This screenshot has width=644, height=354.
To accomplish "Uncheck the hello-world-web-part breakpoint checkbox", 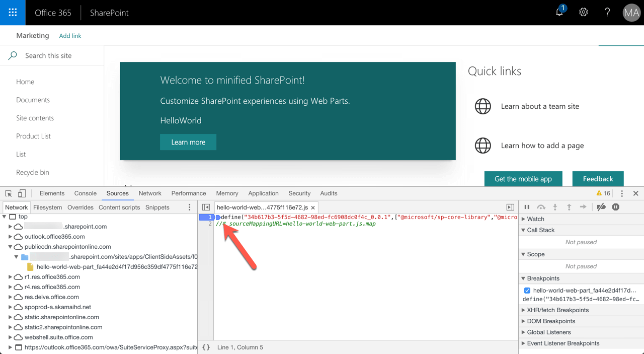I will (527, 291).
